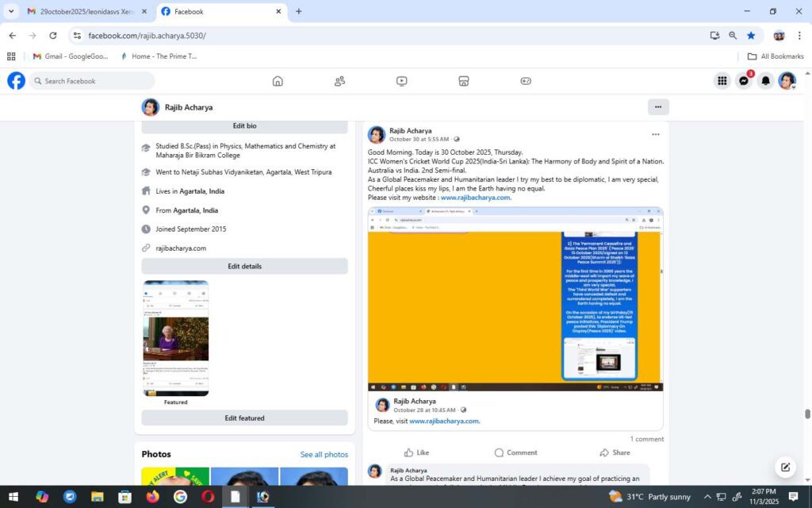Open the notifications bell
The image size is (812, 508).
click(x=765, y=81)
